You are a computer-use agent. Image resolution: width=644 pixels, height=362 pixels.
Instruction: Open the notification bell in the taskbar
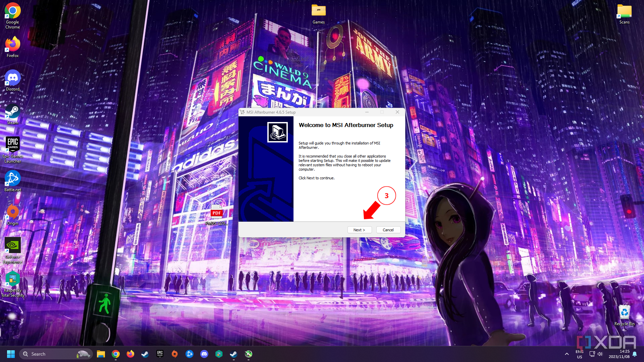coord(635,354)
